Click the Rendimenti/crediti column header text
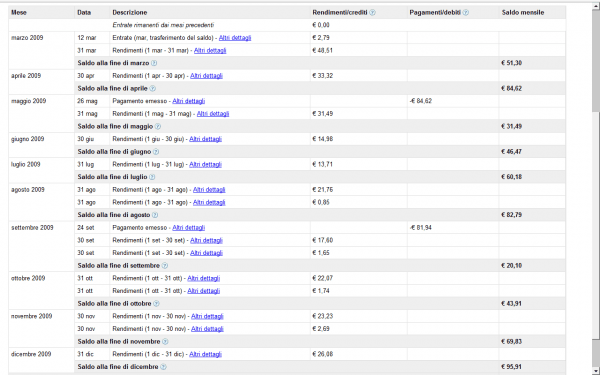Screen dimensions: 600x375 (x=340, y=13)
